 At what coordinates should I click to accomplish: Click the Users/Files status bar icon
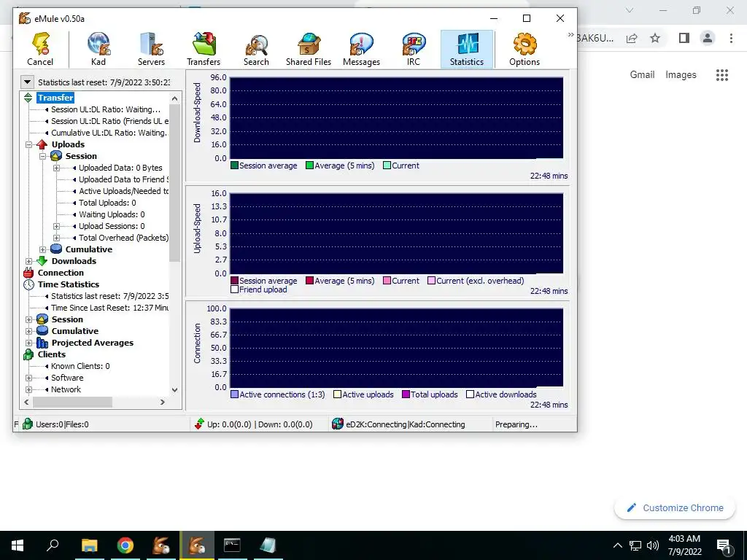(28, 424)
